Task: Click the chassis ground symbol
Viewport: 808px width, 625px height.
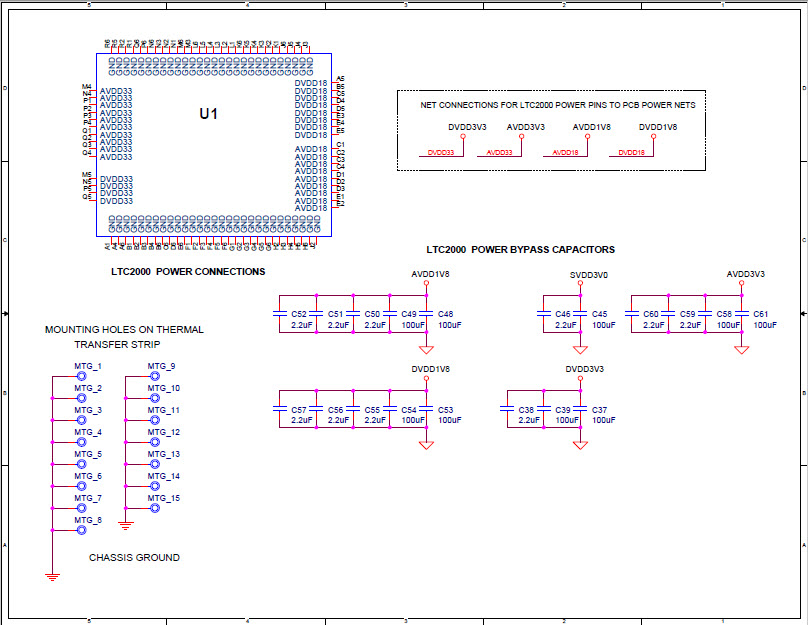Action: [x=52, y=575]
